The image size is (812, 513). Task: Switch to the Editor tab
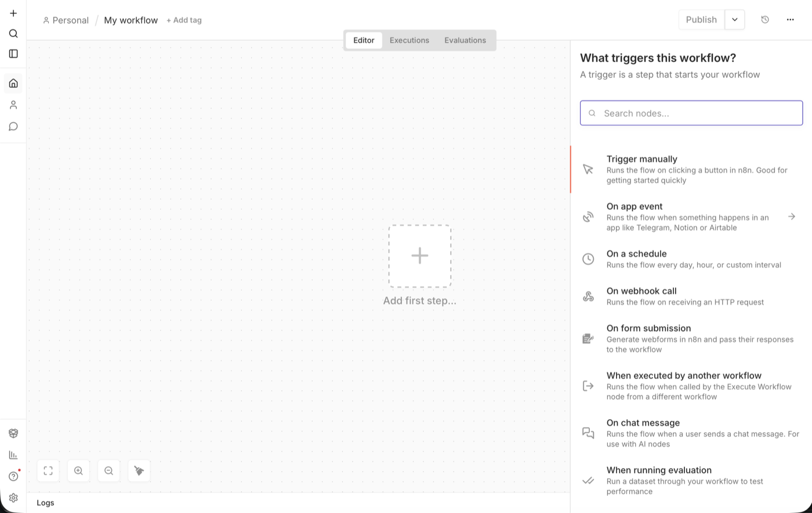pos(364,41)
